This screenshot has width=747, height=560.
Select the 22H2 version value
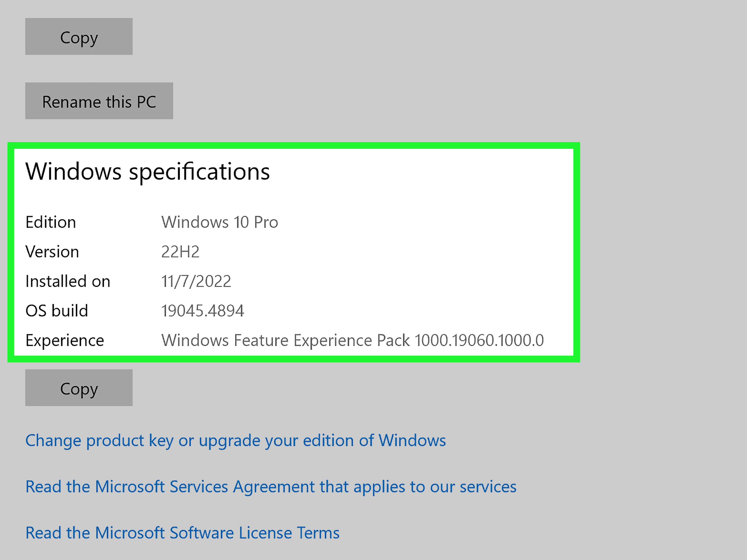(180, 252)
